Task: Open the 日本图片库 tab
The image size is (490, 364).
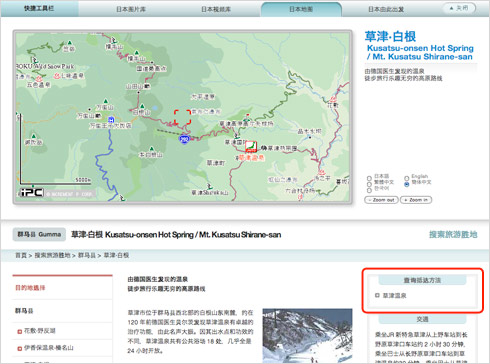Action: [x=131, y=9]
